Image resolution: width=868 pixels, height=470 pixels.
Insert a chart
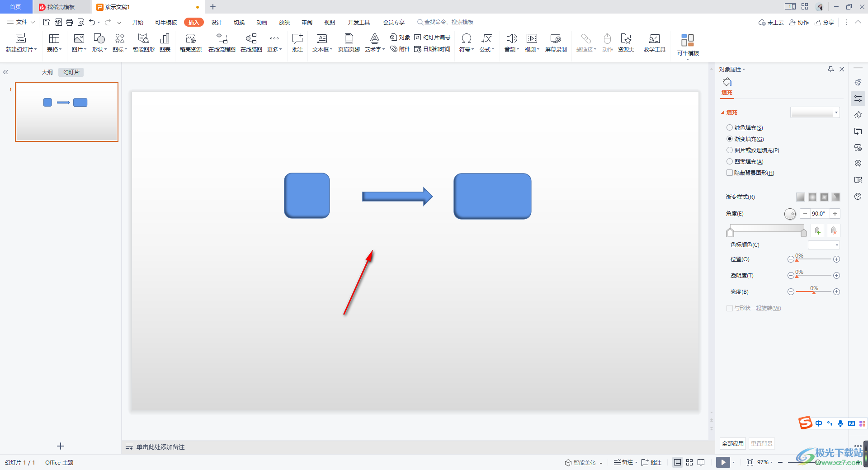pos(165,43)
